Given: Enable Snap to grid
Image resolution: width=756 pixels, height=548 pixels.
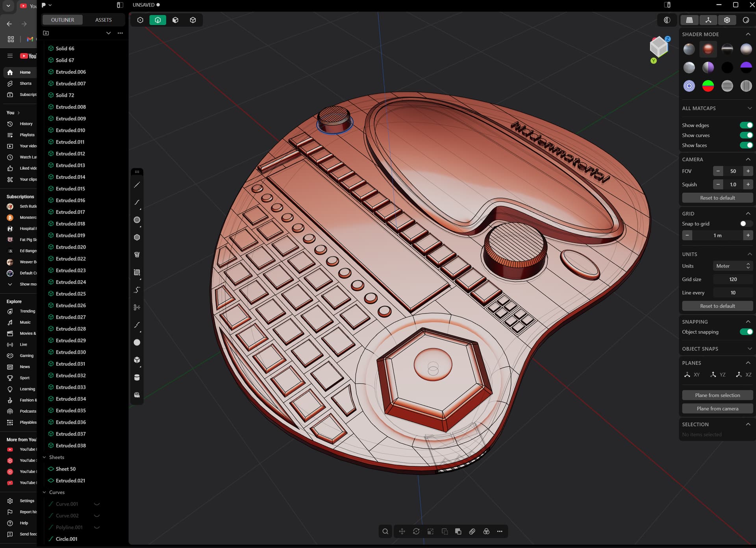Looking at the screenshot, I should click(x=746, y=224).
